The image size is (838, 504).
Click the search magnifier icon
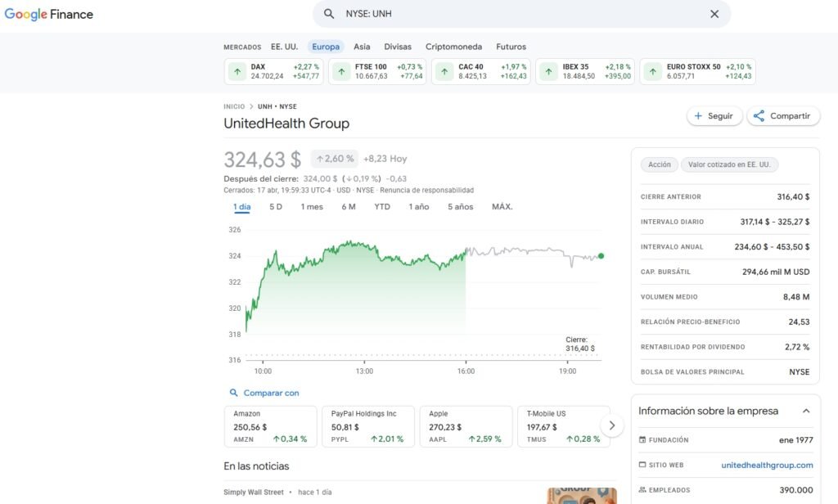329,14
